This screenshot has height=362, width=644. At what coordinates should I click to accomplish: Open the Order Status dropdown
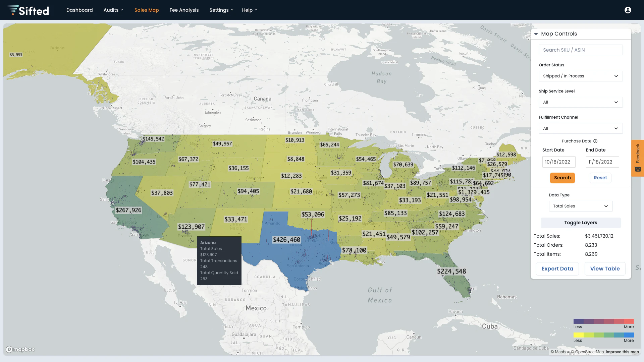[580, 76]
